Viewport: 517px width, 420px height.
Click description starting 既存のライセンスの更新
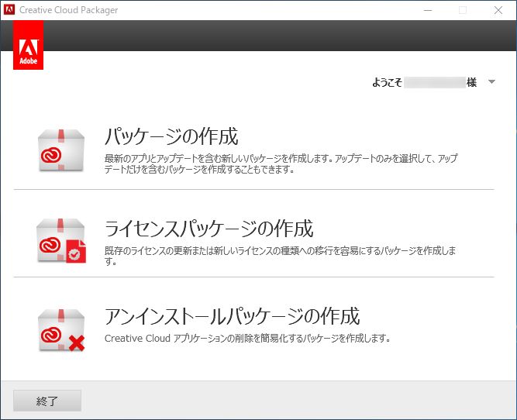pos(281,256)
